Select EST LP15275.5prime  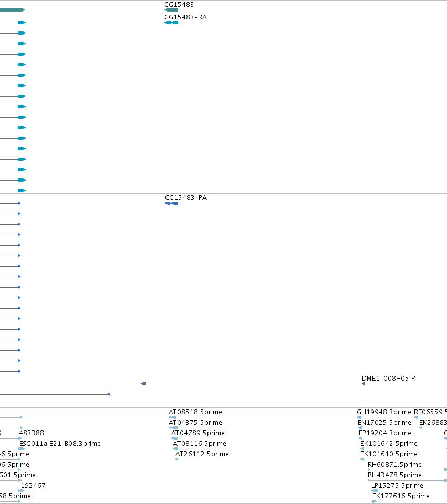[x=397, y=485]
